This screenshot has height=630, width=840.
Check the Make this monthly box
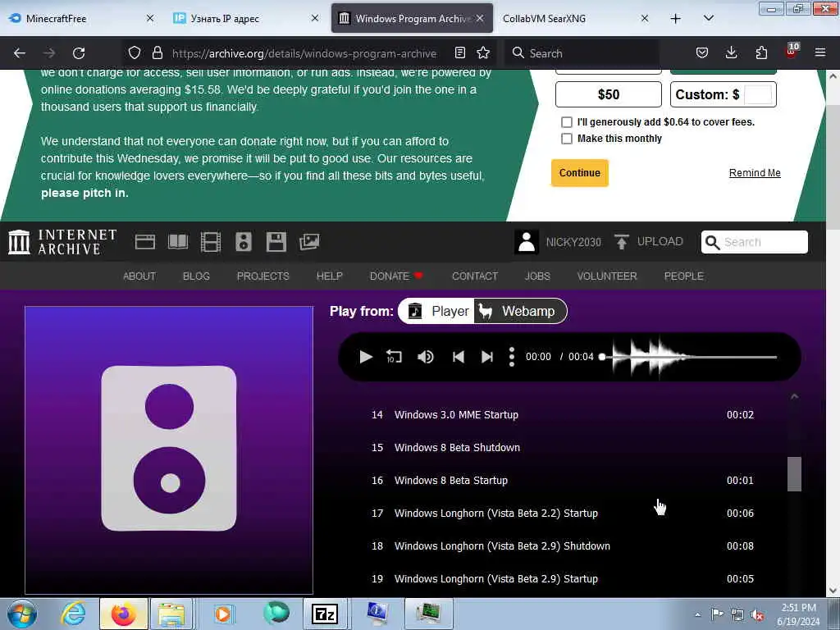coord(566,139)
